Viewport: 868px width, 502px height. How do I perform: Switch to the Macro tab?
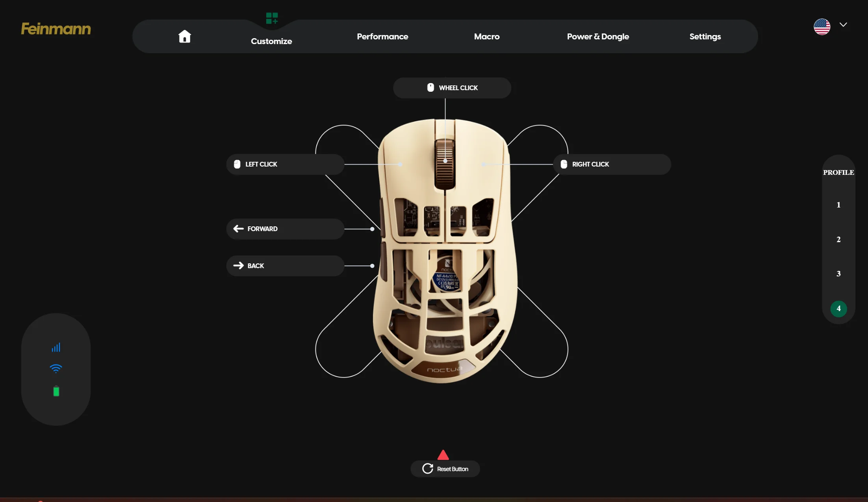487,37
